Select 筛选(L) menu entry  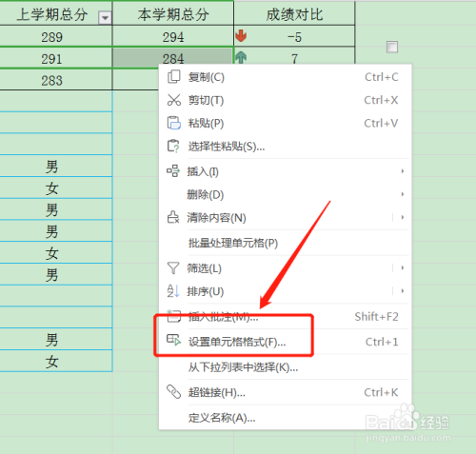click(285, 268)
